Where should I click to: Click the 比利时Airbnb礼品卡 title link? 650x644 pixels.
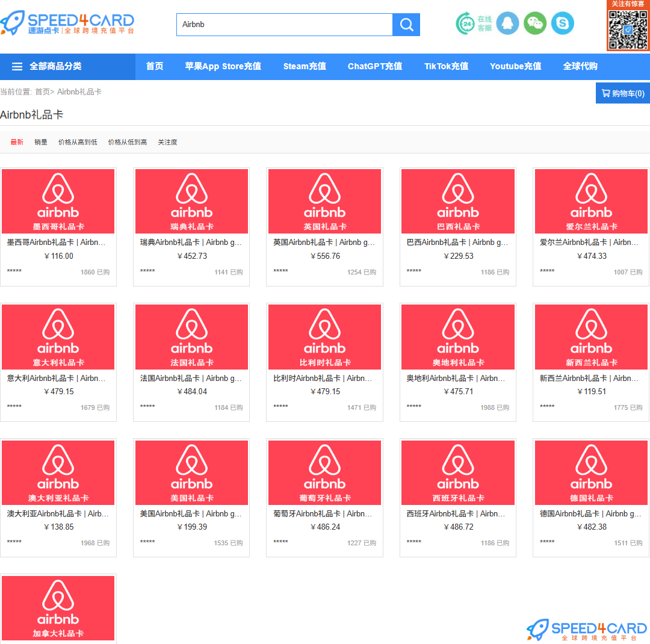(323, 378)
